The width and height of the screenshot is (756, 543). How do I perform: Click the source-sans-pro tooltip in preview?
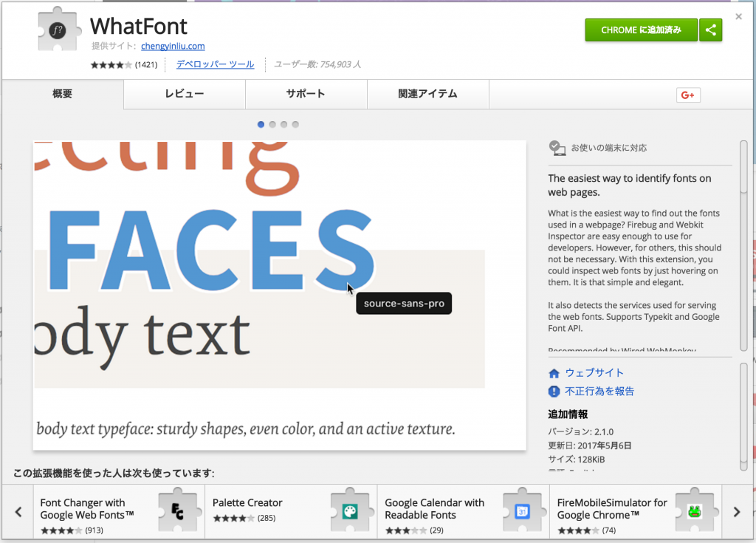pos(404,303)
